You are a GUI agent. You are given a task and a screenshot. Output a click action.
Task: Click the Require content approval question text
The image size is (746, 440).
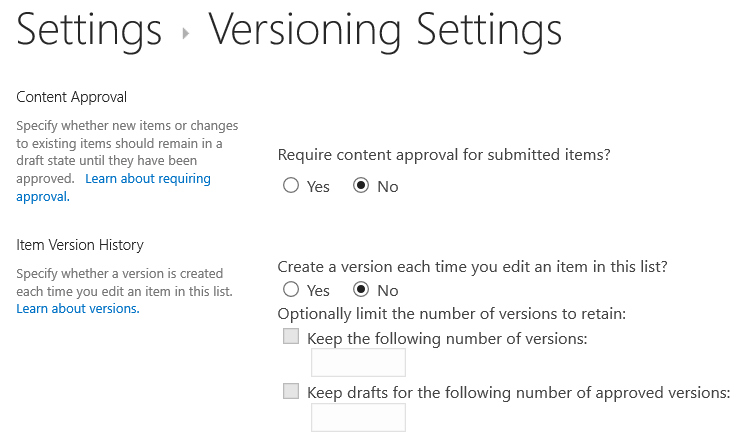pyautogui.click(x=443, y=155)
